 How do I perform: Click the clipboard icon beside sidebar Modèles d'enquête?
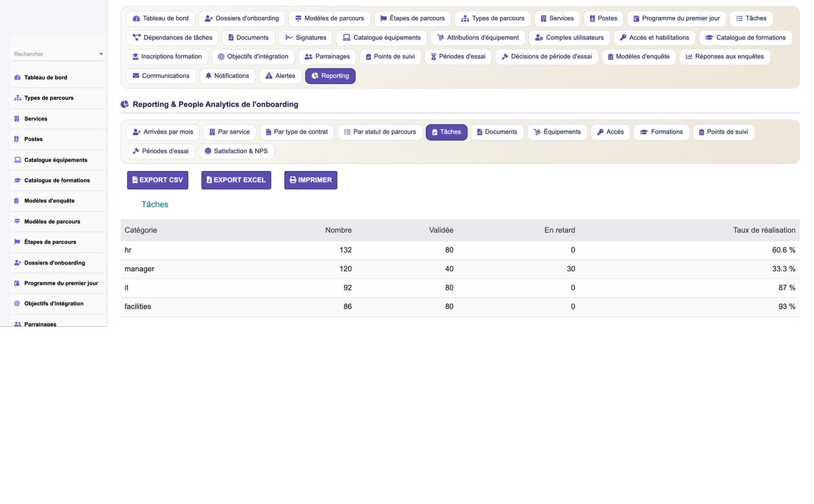point(17,201)
